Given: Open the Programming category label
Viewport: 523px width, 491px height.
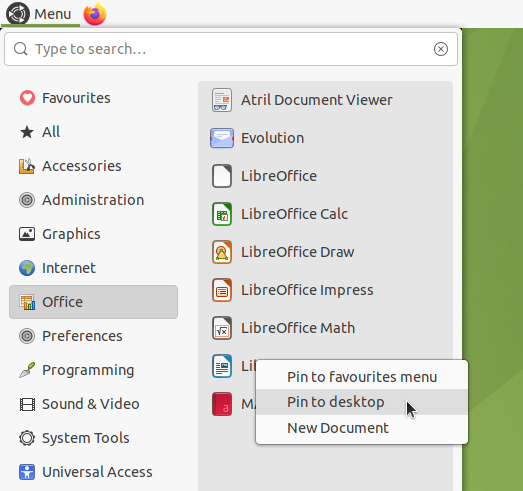Looking at the screenshot, I should (x=88, y=370).
